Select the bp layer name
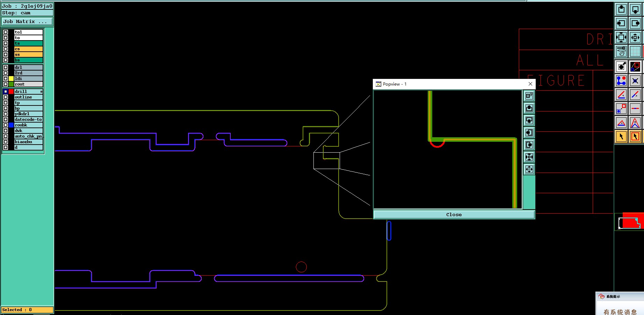The image size is (644, 315). click(28, 108)
